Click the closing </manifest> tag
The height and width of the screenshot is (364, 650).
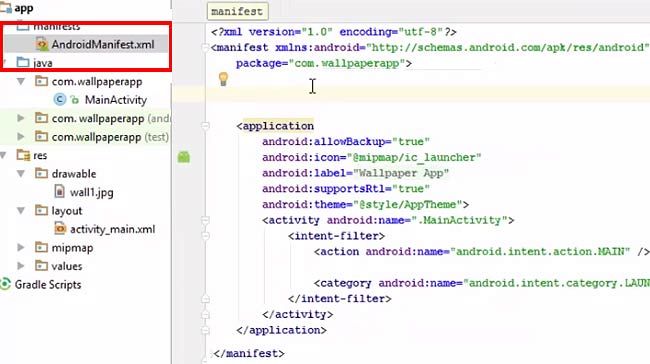[x=249, y=354]
